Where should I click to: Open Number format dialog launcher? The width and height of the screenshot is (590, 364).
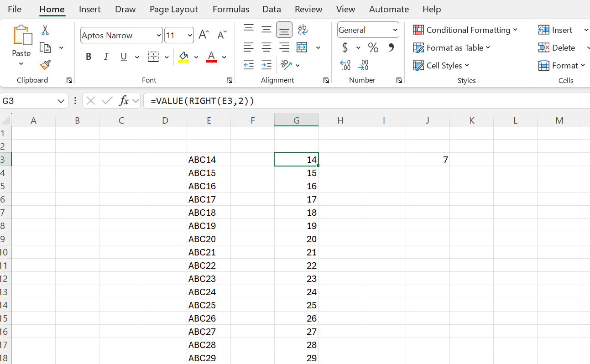tap(399, 80)
